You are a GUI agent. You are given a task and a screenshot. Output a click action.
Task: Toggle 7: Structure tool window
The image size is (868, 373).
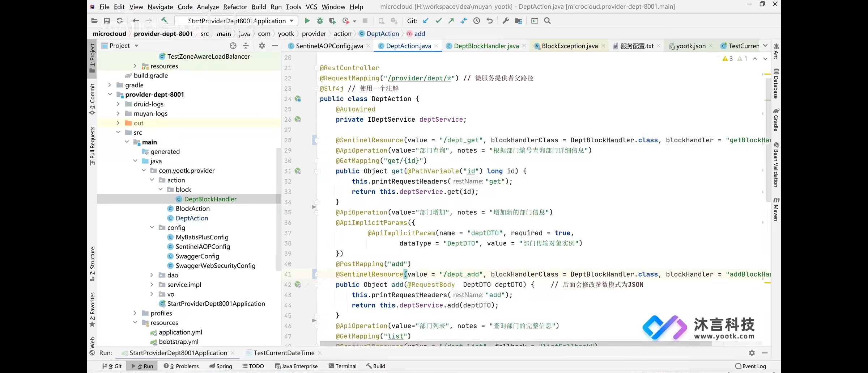click(92, 264)
